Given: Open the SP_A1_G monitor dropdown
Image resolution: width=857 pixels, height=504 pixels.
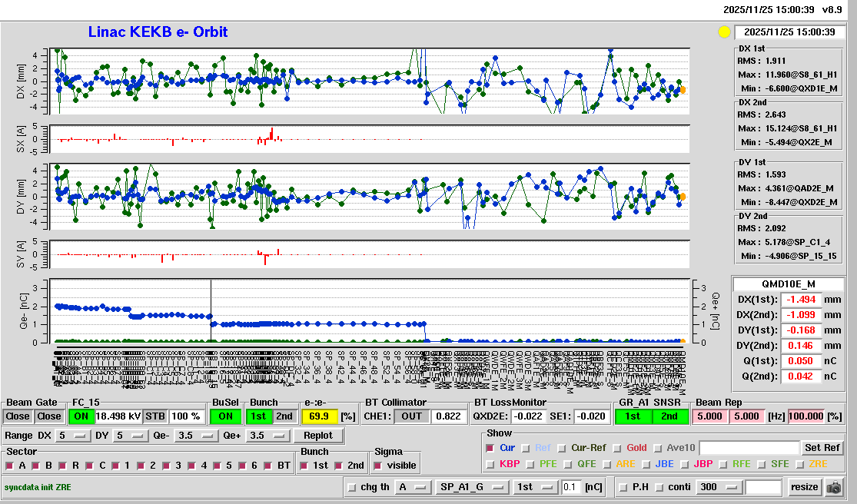Looking at the screenshot, I should [x=472, y=487].
